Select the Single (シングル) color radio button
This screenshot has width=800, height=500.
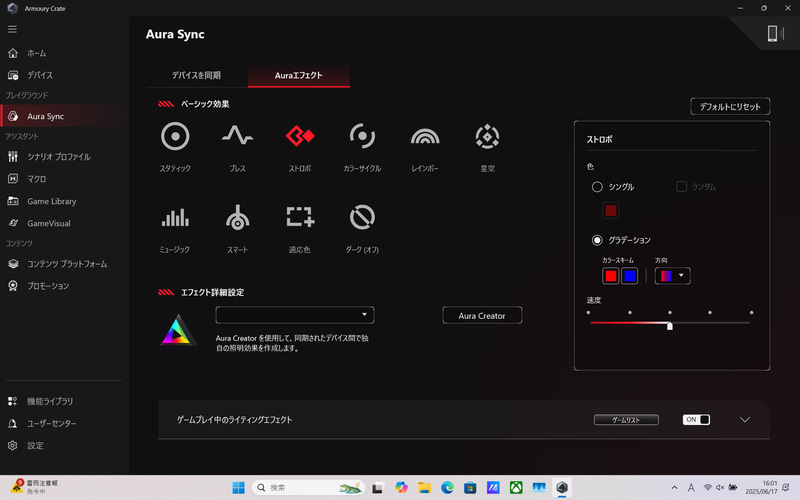coord(597,187)
